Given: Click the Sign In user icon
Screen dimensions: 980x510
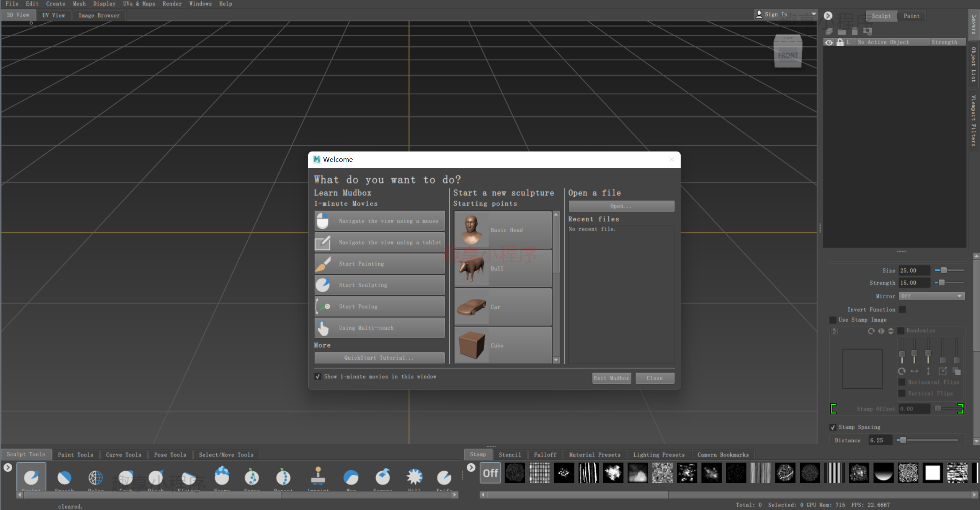Looking at the screenshot, I should (759, 14).
